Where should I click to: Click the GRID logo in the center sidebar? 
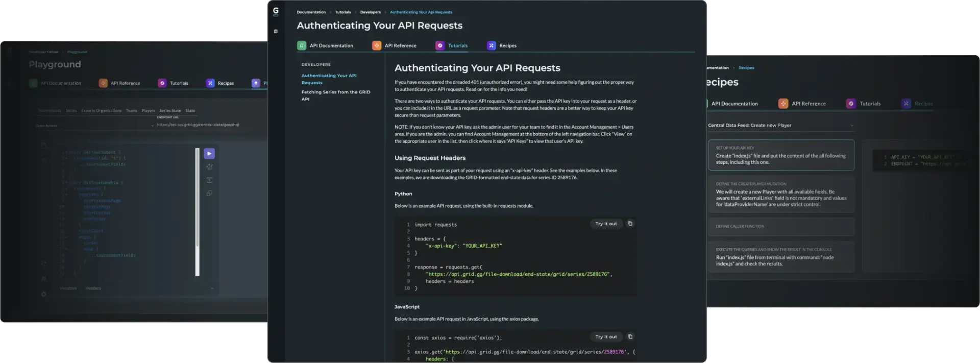(276, 11)
